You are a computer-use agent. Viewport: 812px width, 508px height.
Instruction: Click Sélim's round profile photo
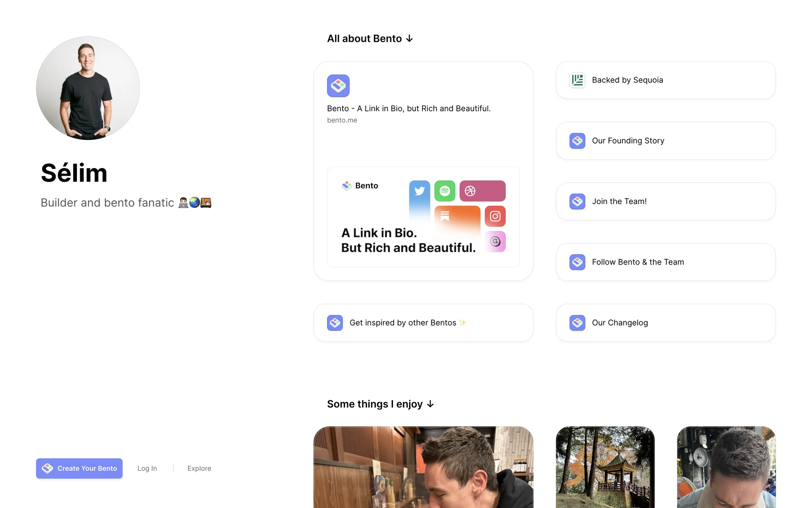coord(88,88)
